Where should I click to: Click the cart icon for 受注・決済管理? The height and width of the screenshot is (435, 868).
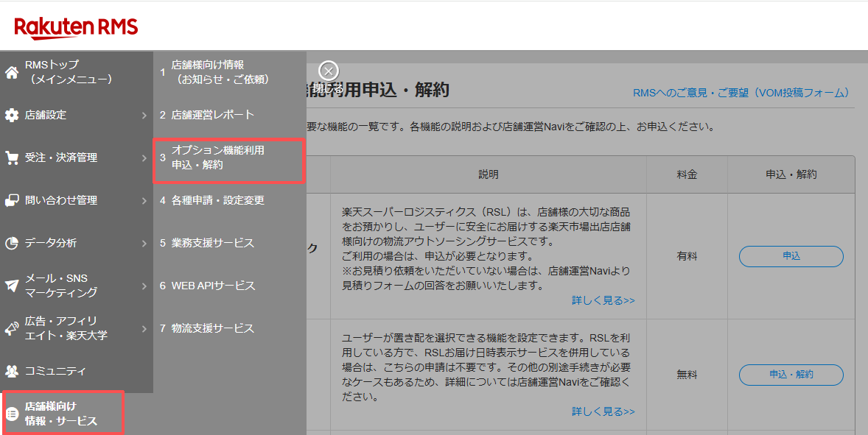12,158
